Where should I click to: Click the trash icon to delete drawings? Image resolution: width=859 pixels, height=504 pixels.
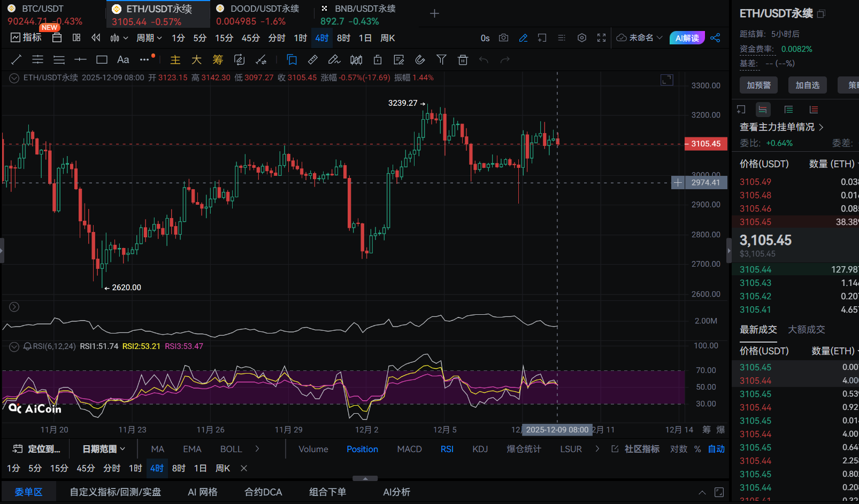tap(463, 60)
